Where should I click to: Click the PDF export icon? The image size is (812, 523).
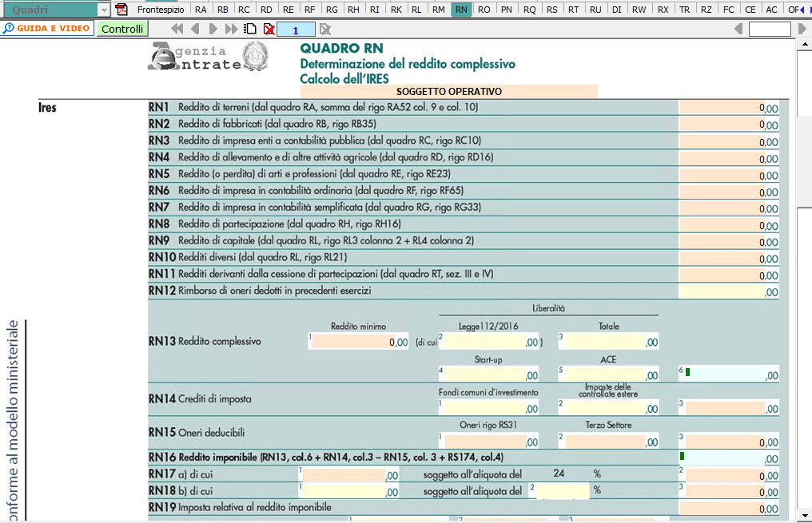click(x=121, y=10)
